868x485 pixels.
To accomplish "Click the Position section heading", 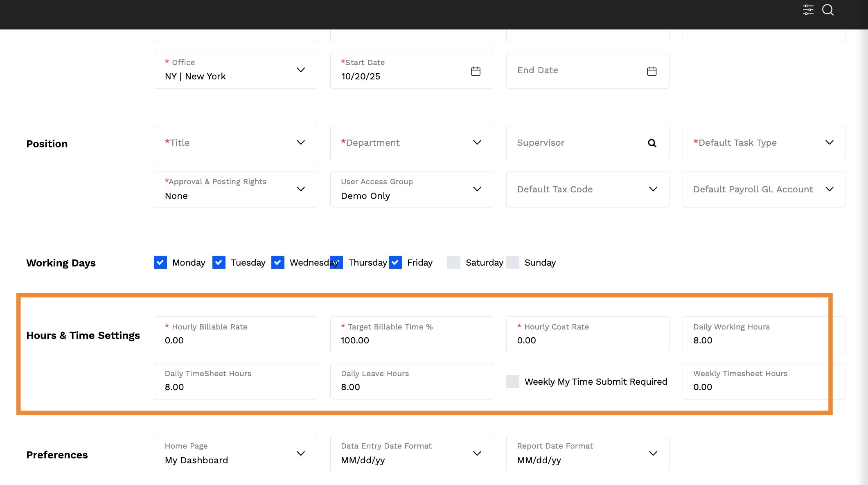I will [x=47, y=144].
